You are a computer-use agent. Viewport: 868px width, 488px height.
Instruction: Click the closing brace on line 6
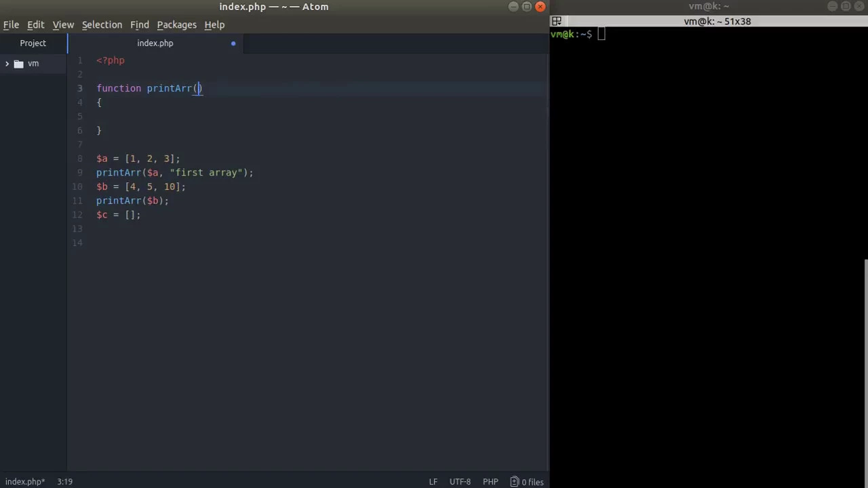coord(99,130)
